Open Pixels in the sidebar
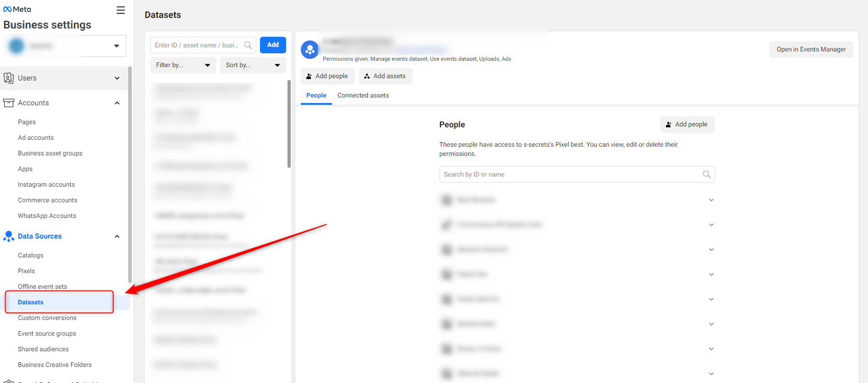The height and width of the screenshot is (383, 868). [x=26, y=271]
